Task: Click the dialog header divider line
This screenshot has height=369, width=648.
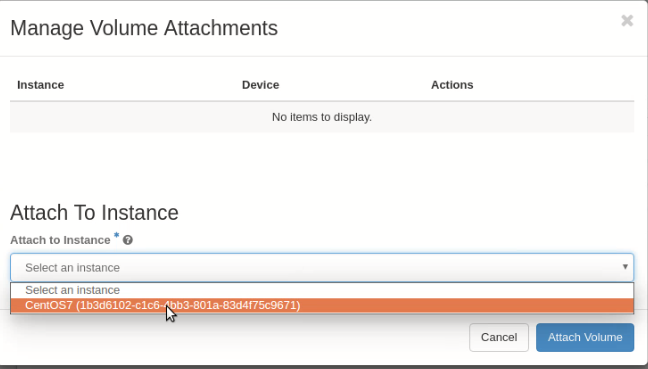Action: (324, 56)
